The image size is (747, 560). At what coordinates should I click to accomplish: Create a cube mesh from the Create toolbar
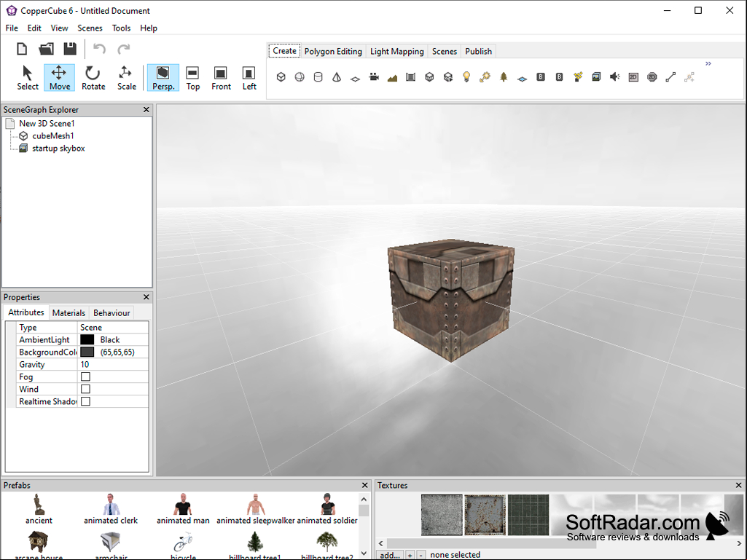[281, 76]
